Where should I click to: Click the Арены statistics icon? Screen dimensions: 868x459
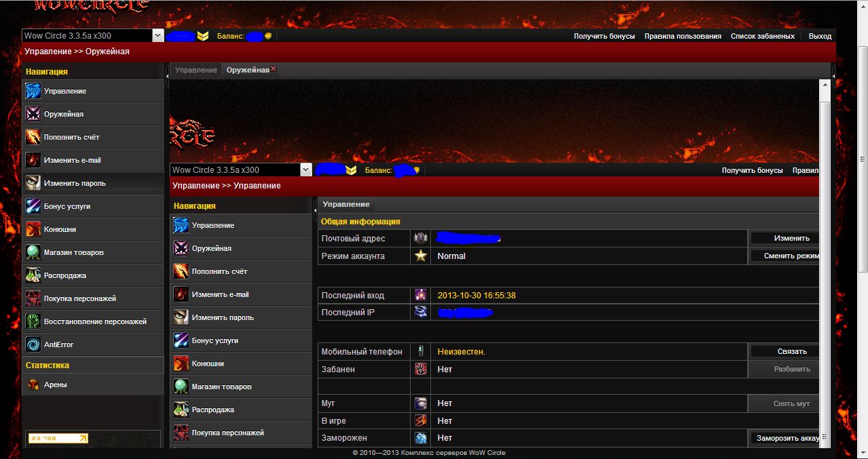[x=33, y=384]
